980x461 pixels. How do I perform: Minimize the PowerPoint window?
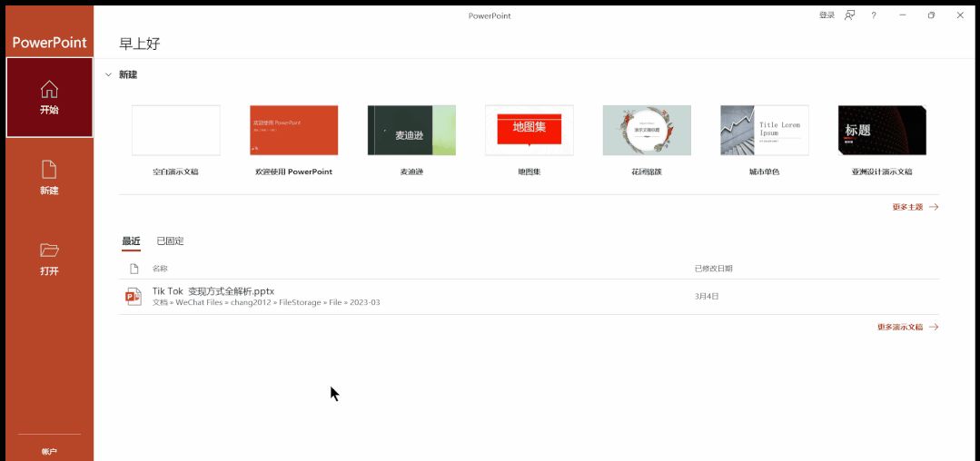[903, 15]
